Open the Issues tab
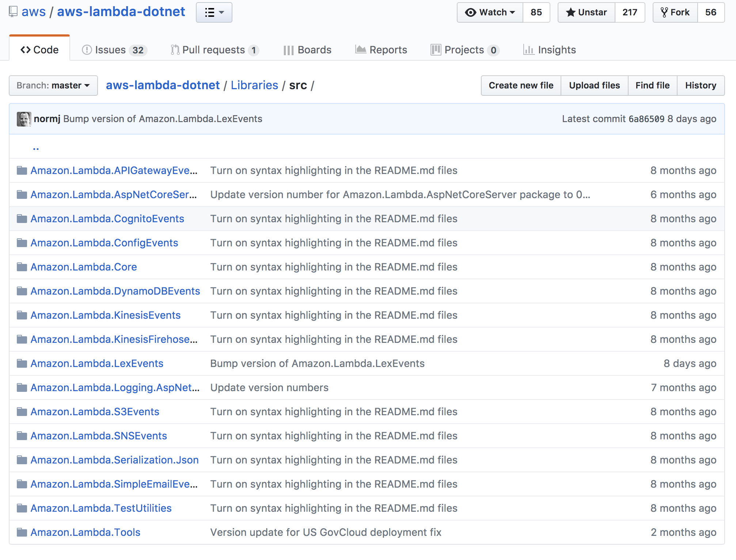 coord(114,50)
